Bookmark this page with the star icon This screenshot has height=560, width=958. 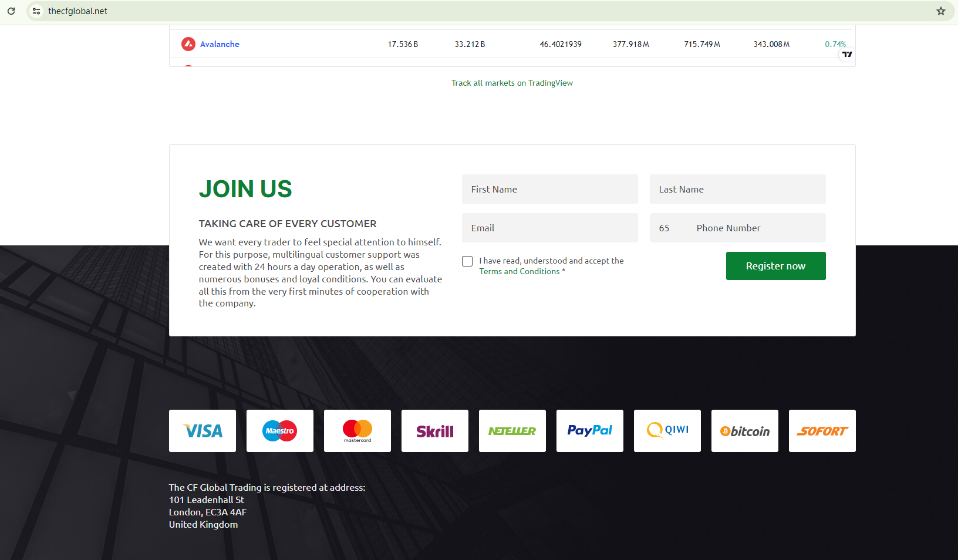point(941,11)
